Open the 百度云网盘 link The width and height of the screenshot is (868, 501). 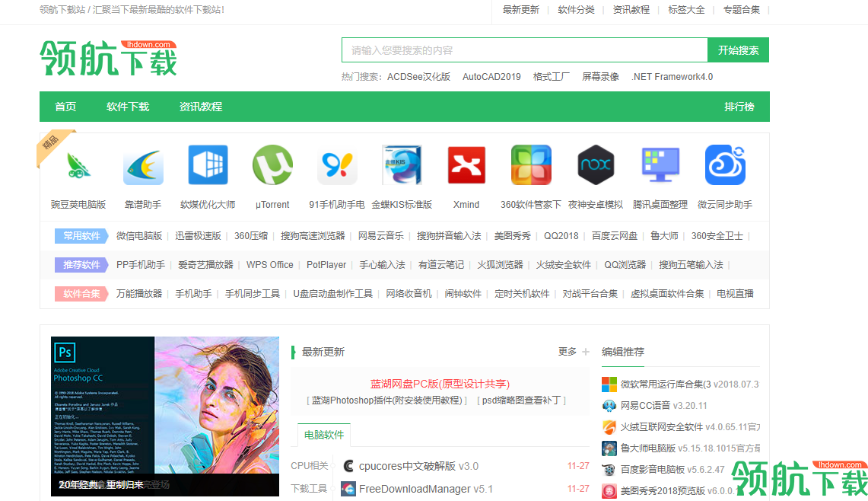(615, 235)
